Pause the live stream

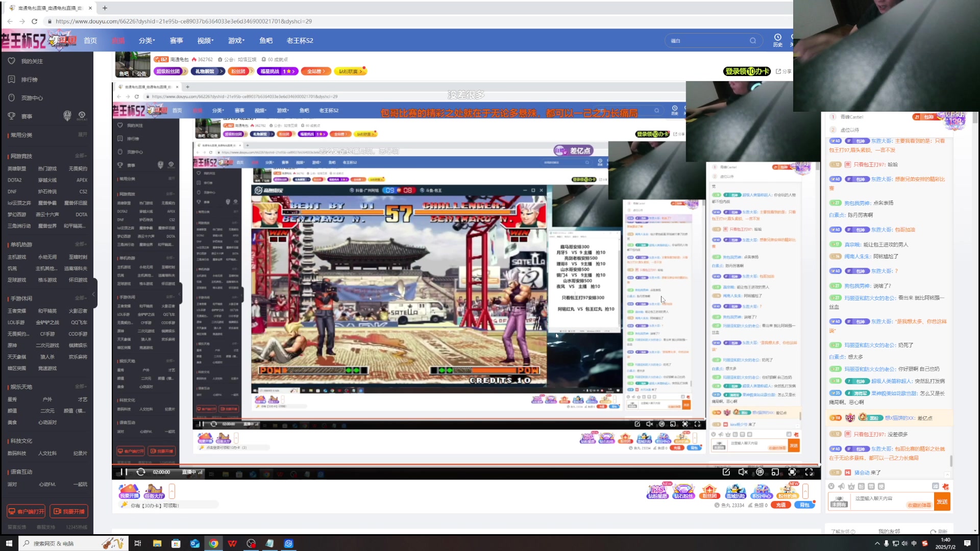coord(124,472)
